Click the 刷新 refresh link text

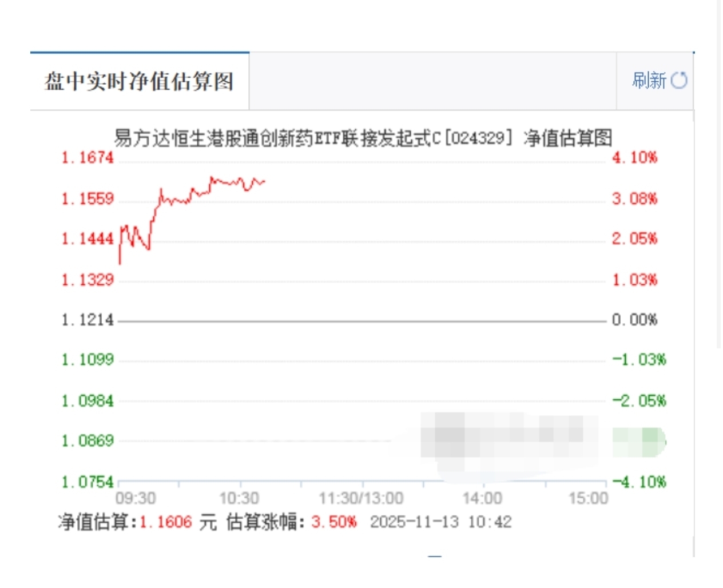(649, 81)
